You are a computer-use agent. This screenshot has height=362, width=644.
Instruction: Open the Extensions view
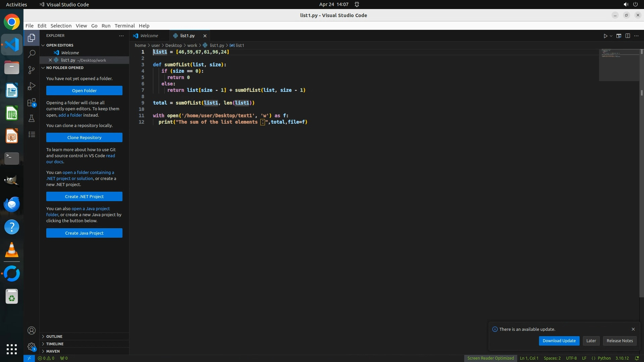(x=32, y=102)
